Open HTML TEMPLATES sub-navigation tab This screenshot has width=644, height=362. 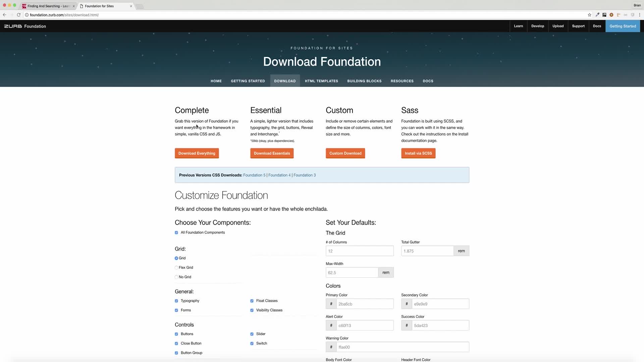pyautogui.click(x=321, y=81)
